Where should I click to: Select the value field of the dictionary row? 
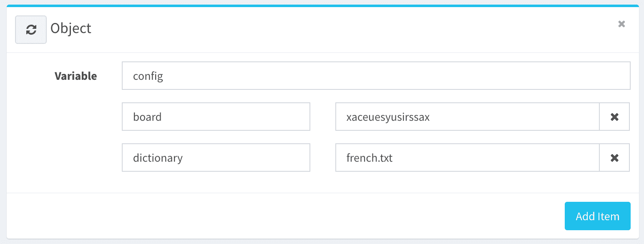[x=467, y=158]
